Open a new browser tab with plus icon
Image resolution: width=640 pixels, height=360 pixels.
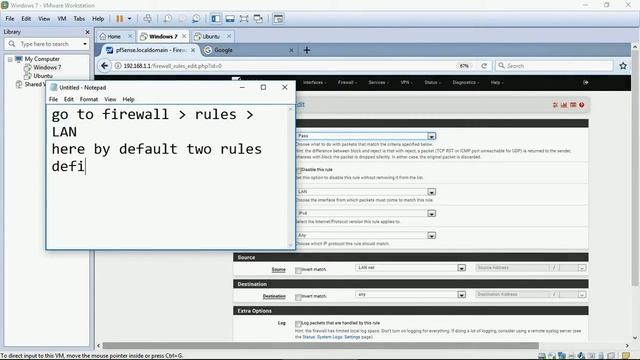click(x=307, y=50)
